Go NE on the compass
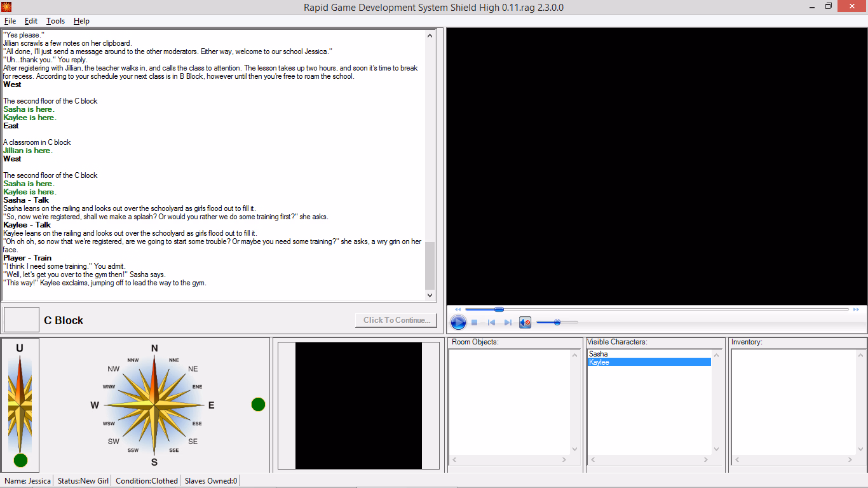Screen dimensions: 868x488 [193, 369]
